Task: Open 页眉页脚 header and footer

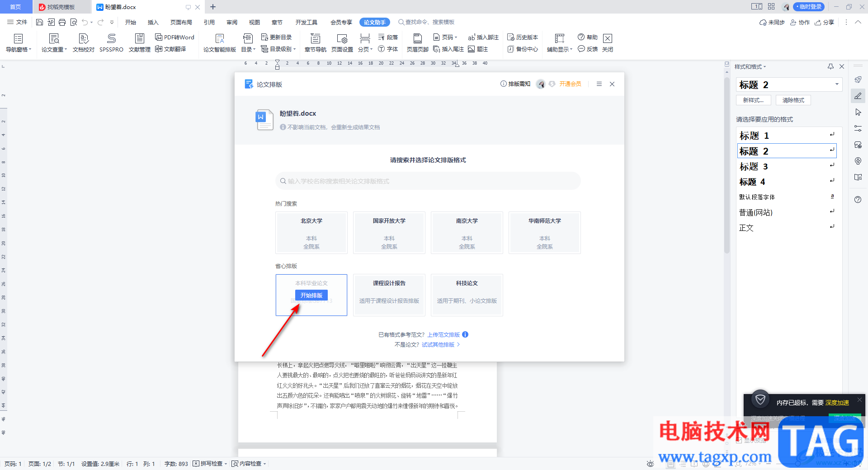Action: [418, 43]
